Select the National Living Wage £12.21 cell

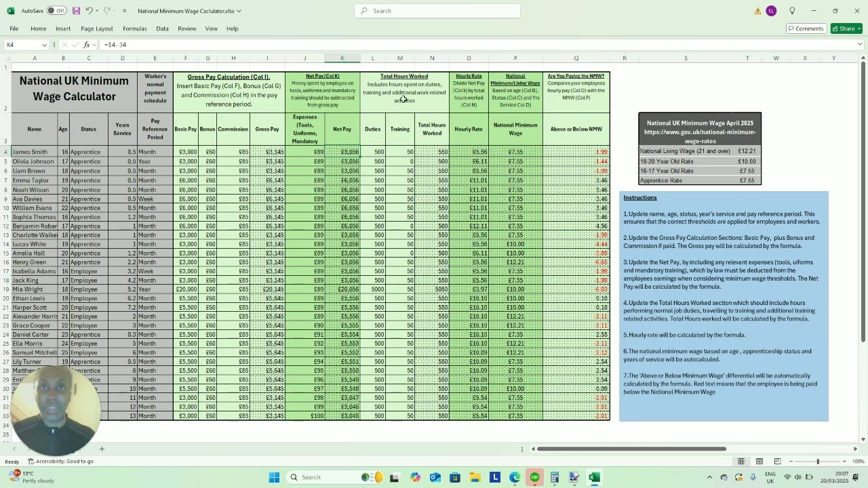(x=747, y=151)
